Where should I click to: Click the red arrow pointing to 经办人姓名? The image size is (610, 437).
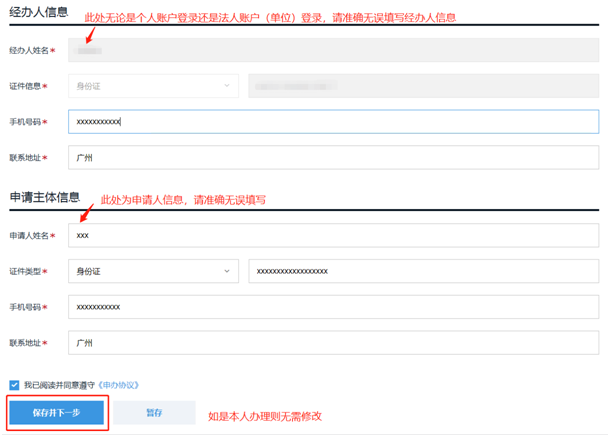click(90, 33)
